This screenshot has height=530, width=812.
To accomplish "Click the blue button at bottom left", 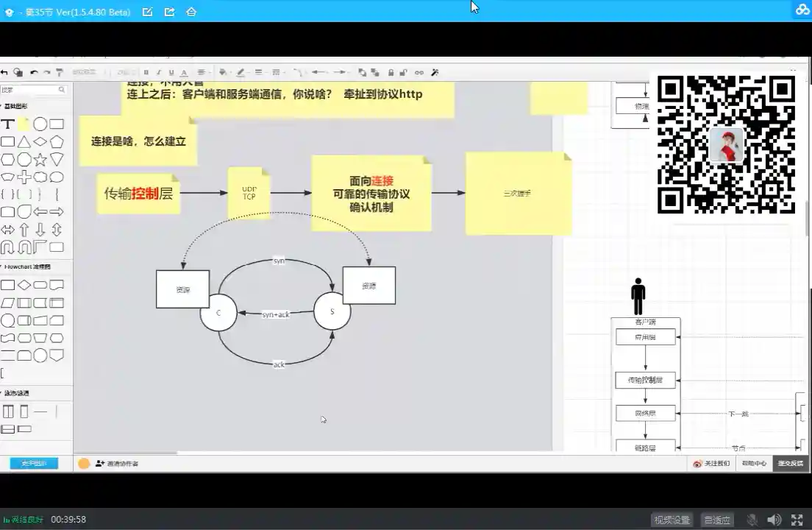I will (x=34, y=463).
